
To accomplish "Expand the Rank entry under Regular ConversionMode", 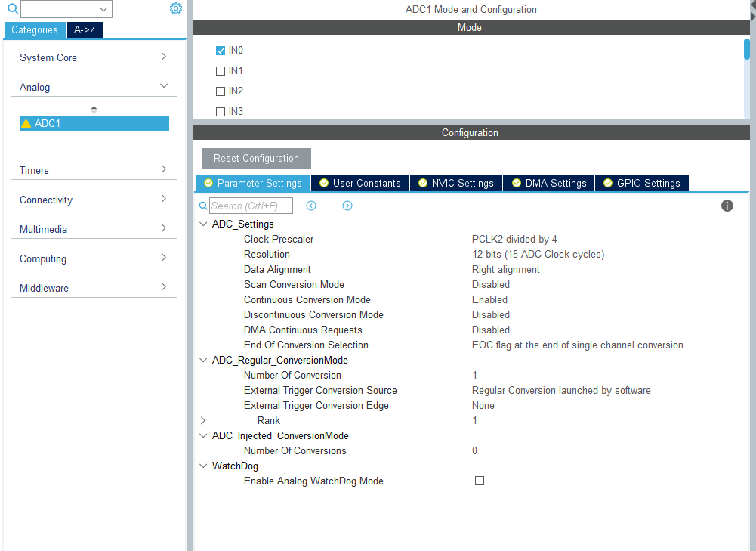I will 202,420.
